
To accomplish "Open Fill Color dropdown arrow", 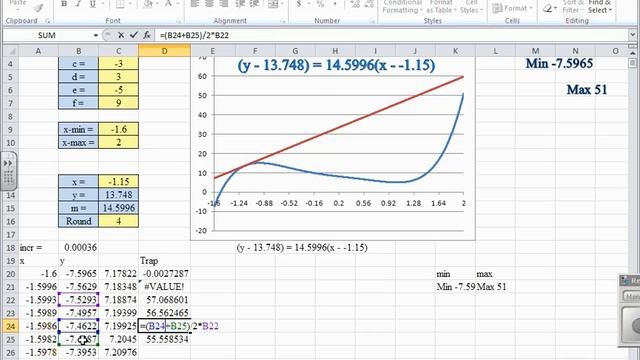I will click(157, 4).
